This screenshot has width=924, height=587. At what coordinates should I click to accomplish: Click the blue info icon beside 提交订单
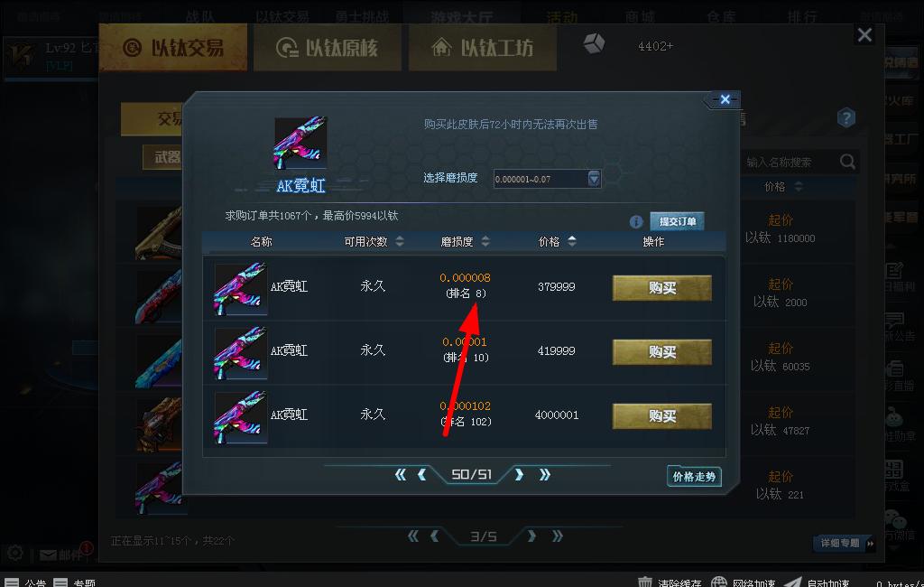(636, 222)
